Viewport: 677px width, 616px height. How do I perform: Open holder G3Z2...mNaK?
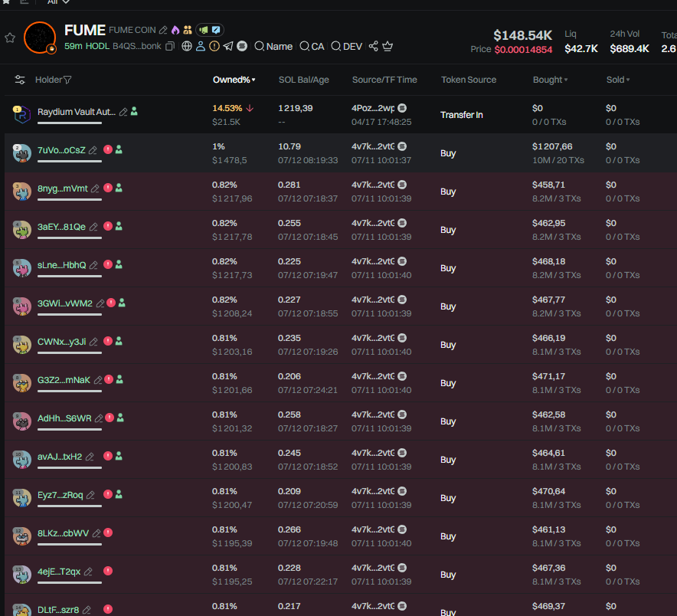[64, 380]
